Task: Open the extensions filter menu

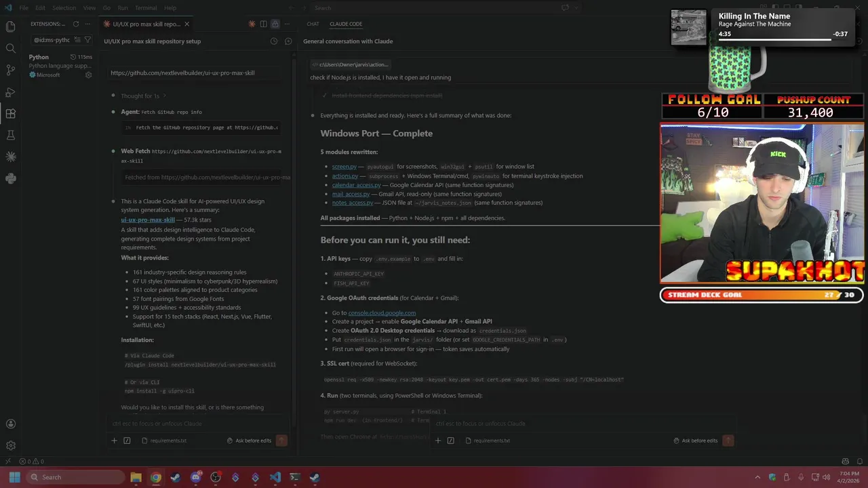Action: pyautogui.click(x=87, y=40)
